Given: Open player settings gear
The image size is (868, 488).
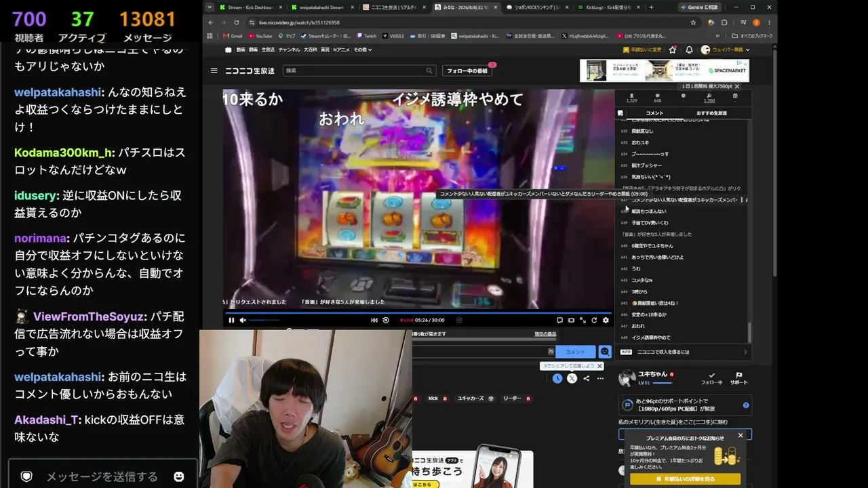Looking at the screenshot, I should (x=606, y=320).
